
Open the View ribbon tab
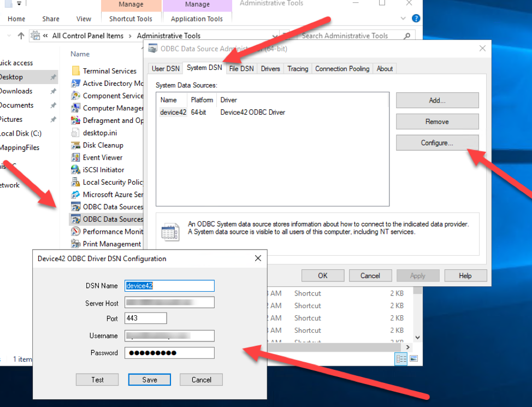coord(84,19)
